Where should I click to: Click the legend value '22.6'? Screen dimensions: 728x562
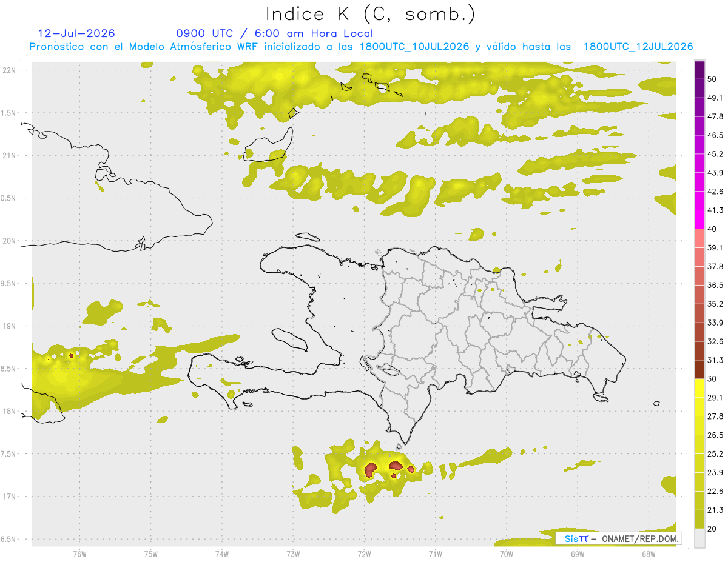point(715,491)
